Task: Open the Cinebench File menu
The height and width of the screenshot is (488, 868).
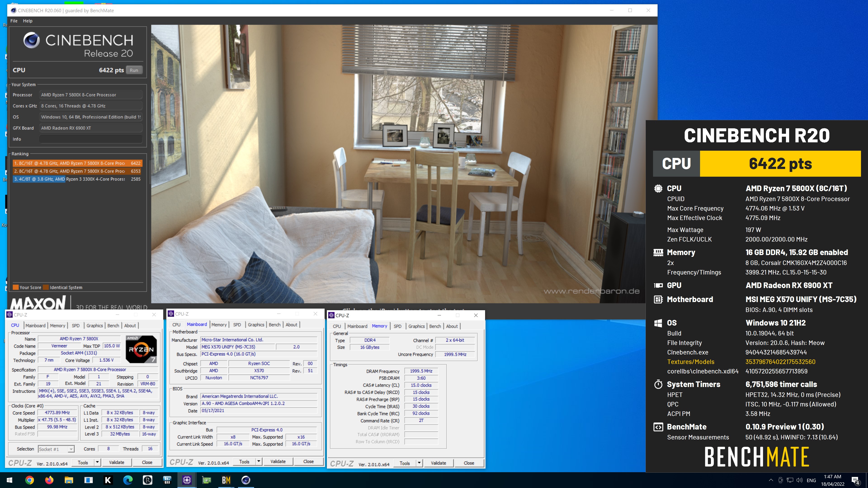Action: [14, 21]
